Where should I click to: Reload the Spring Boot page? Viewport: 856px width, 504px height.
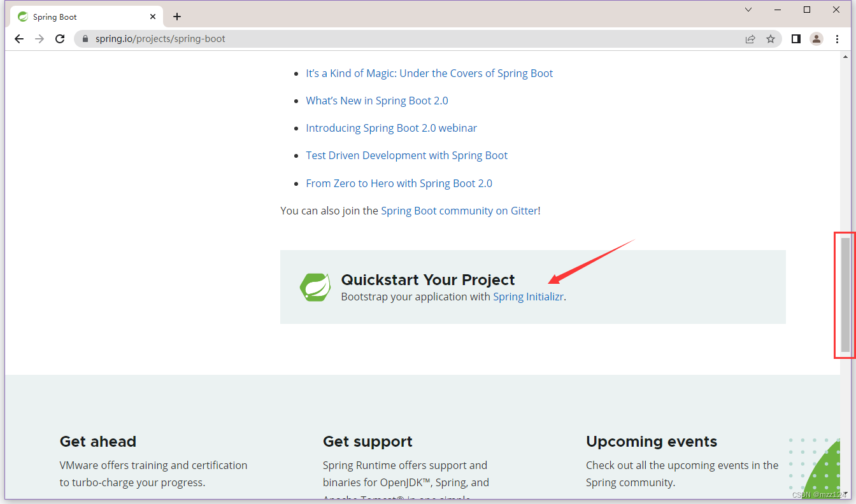pyautogui.click(x=60, y=39)
